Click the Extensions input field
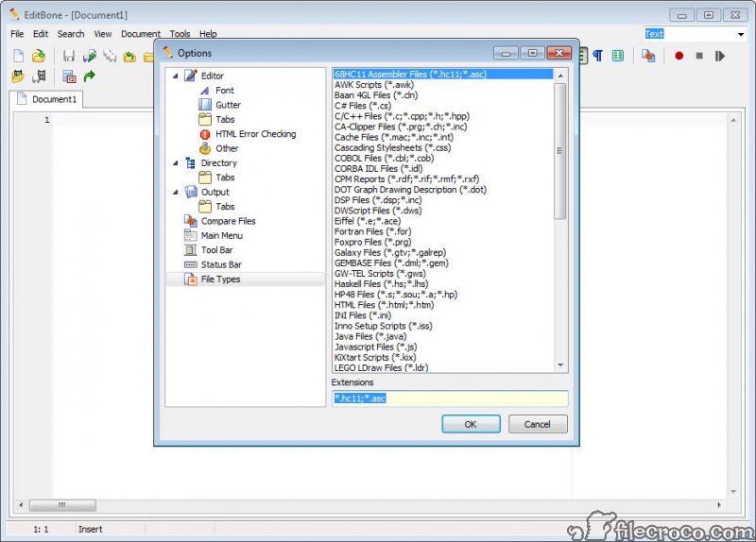This screenshot has height=542, width=756. click(450, 398)
